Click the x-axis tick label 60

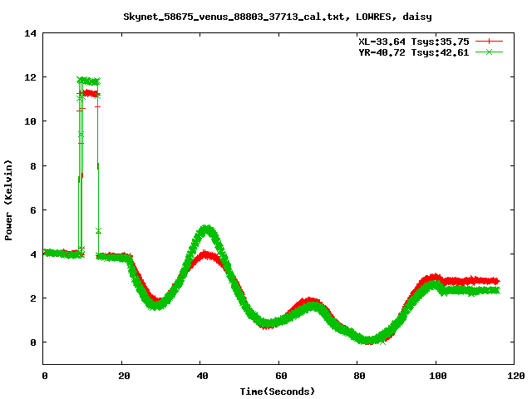tap(281, 376)
